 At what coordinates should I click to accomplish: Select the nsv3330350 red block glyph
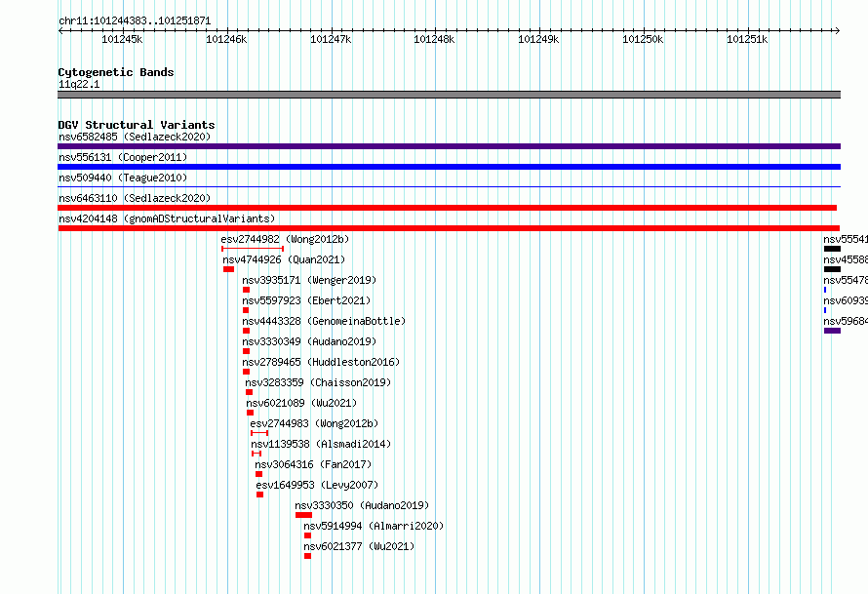coord(303,515)
